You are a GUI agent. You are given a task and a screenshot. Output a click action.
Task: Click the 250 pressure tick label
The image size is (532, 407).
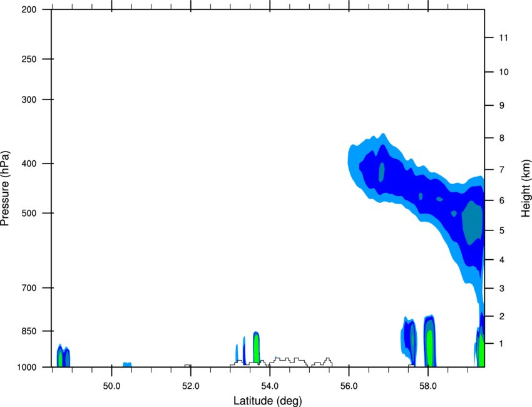29,59
